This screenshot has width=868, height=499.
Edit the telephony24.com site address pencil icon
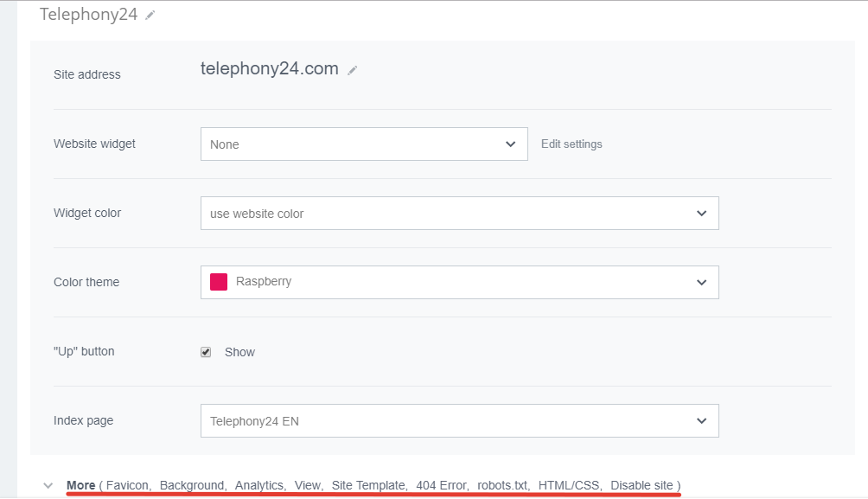coord(353,70)
